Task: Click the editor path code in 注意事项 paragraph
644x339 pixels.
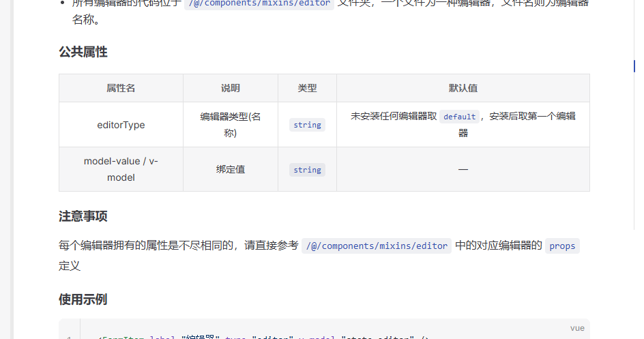Action: 376,246
